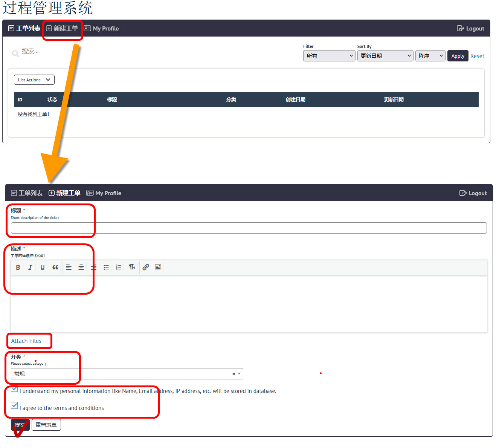The width and height of the screenshot is (499, 448).
Task: Open the List Actions dropdown
Action: click(x=34, y=80)
